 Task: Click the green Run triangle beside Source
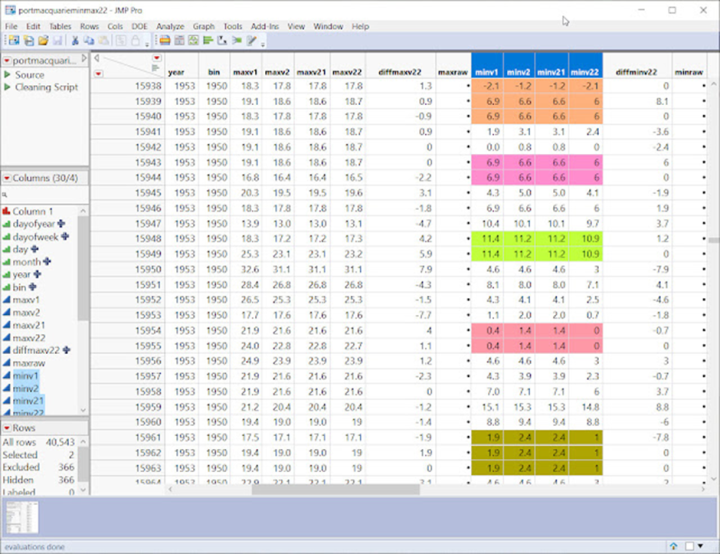(8, 75)
